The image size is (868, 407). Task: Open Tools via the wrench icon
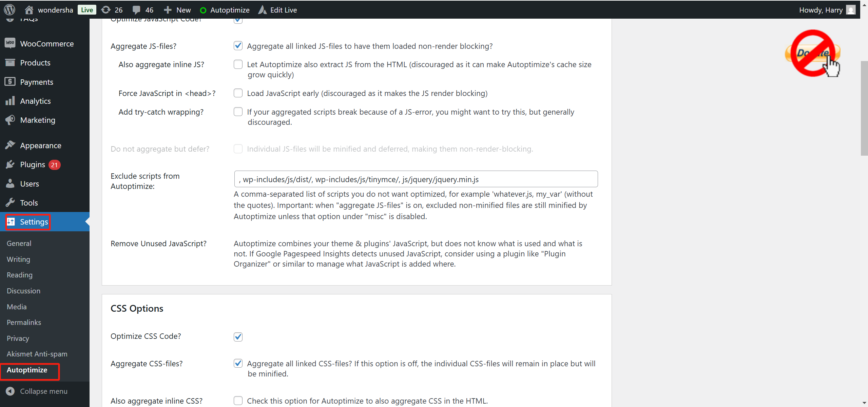coord(10,202)
